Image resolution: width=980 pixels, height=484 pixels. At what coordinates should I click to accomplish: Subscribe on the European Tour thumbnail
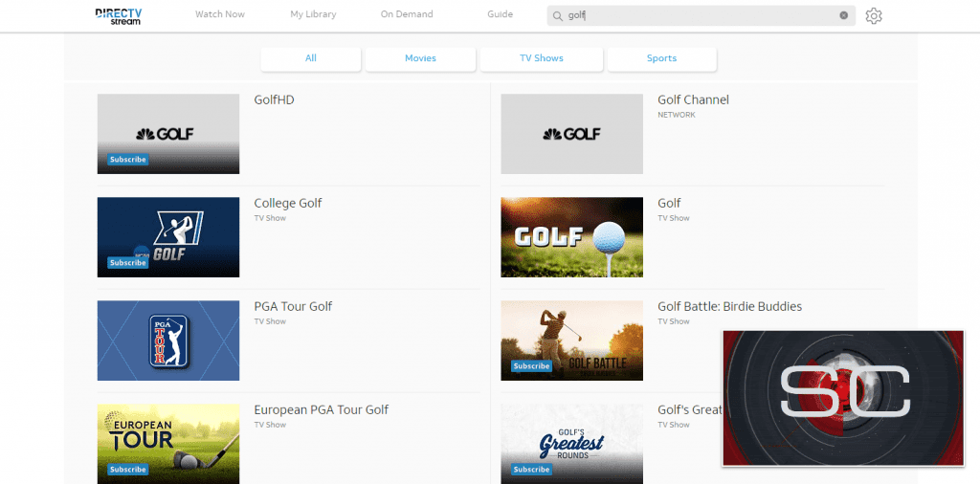pos(127,470)
